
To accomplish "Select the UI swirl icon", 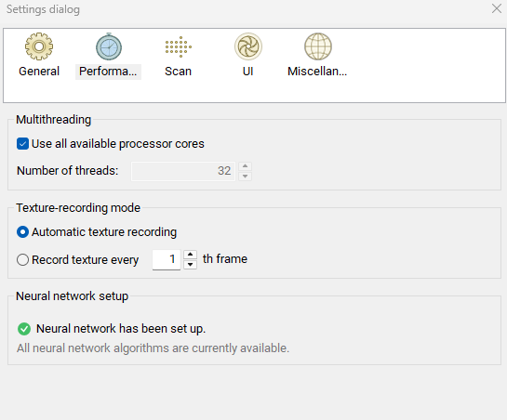I will [x=248, y=46].
